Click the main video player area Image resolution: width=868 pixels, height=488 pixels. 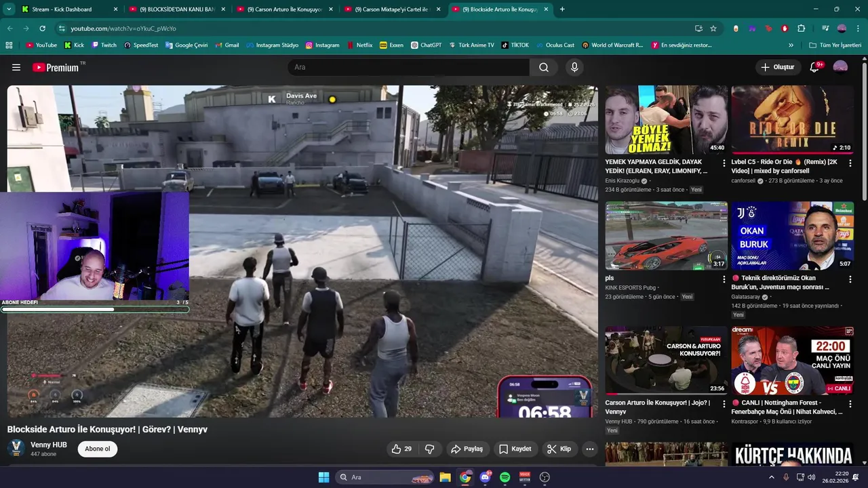[x=302, y=251]
